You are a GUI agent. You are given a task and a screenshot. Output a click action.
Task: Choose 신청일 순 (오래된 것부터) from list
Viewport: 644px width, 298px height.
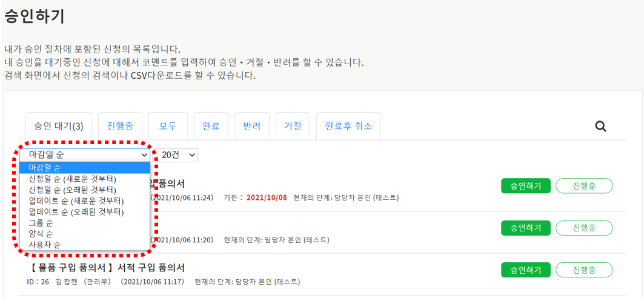pos(73,190)
